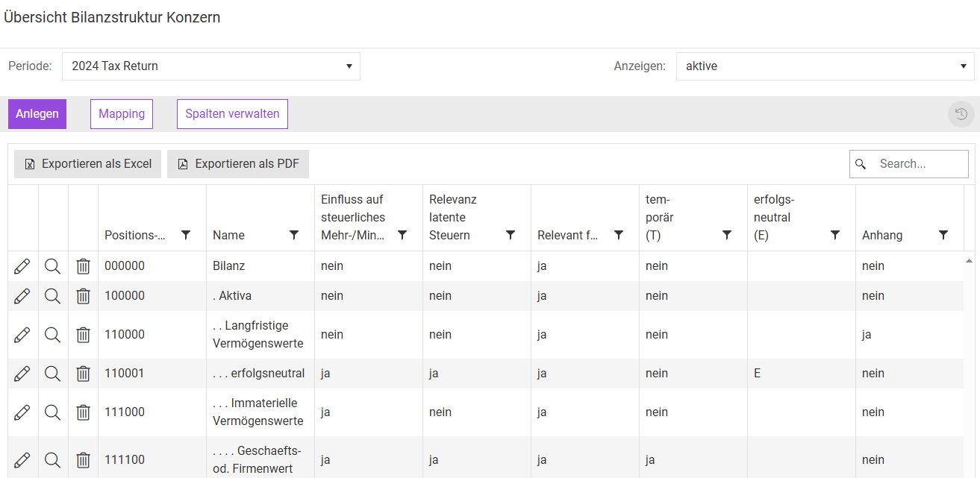Click the table scrollbar up arrow
This screenshot has width=980, height=478.
pyautogui.click(x=970, y=261)
